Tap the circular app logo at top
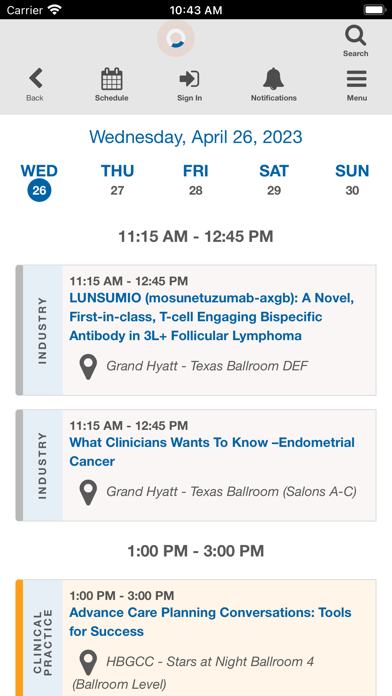This screenshot has width=392, height=696. 176,39
